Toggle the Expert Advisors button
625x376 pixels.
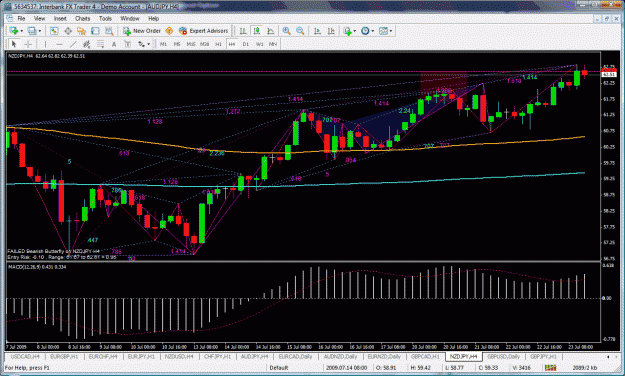coord(204,31)
